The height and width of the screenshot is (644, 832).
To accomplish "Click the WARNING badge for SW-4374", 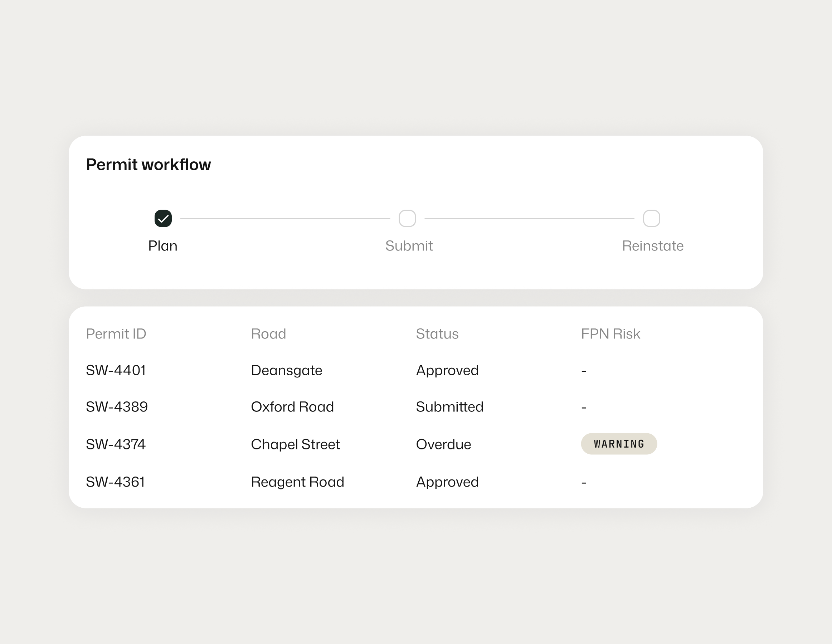I will tap(619, 444).
